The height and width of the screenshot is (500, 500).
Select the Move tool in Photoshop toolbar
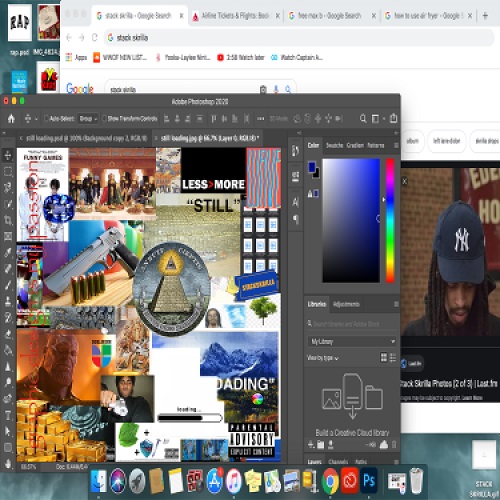(8, 155)
